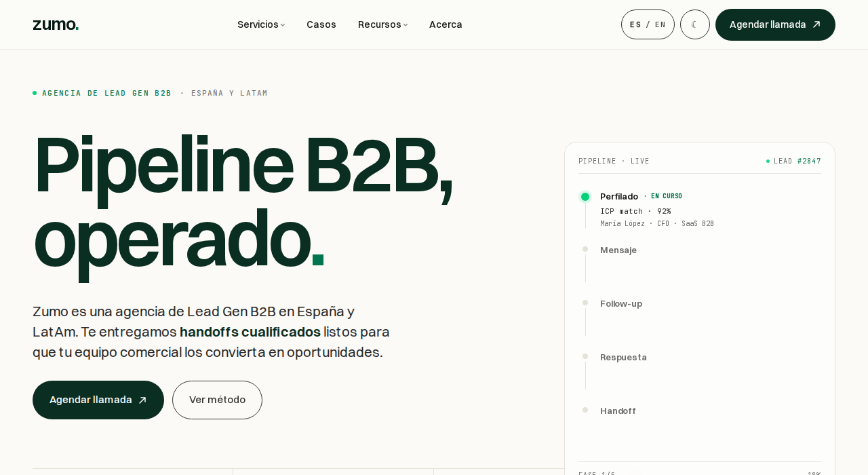Select the Follow-up pipeline step
Image resolution: width=868 pixels, height=475 pixels.
[621, 304]
